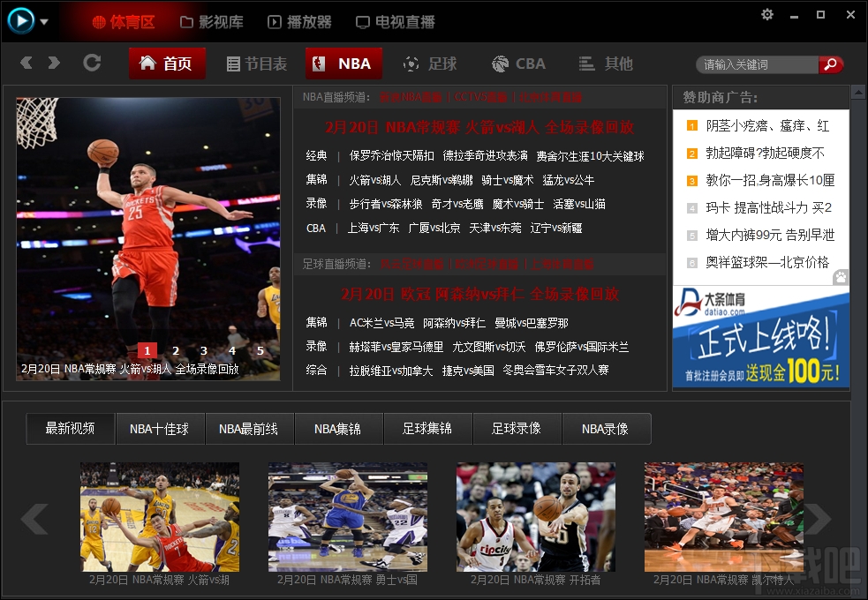This screenshot has height=600, width=868.
Task: Go back with the left arrow
Action: coord(26,63)
